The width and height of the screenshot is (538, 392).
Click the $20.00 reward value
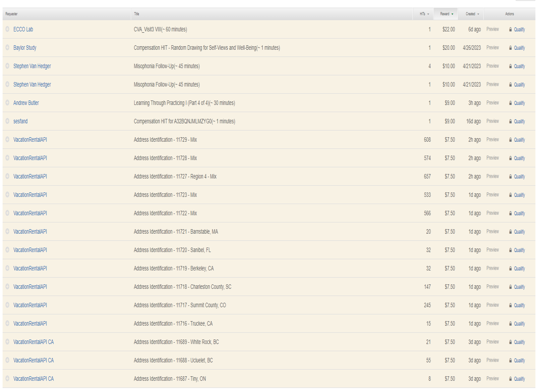point(448,48)
